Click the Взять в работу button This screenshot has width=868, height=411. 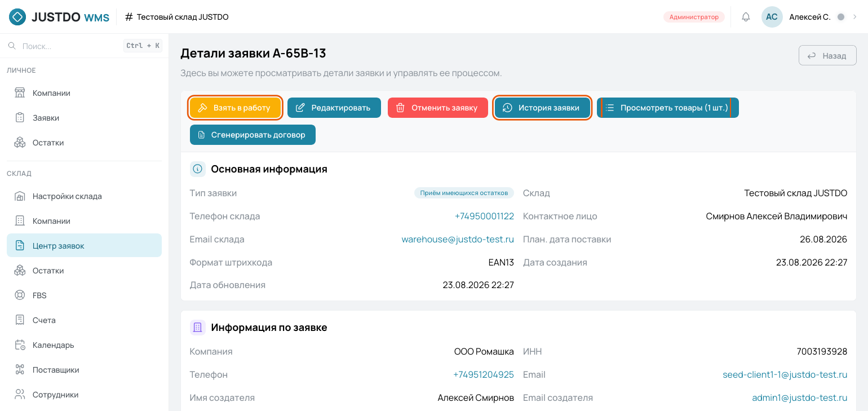(235, 108)
